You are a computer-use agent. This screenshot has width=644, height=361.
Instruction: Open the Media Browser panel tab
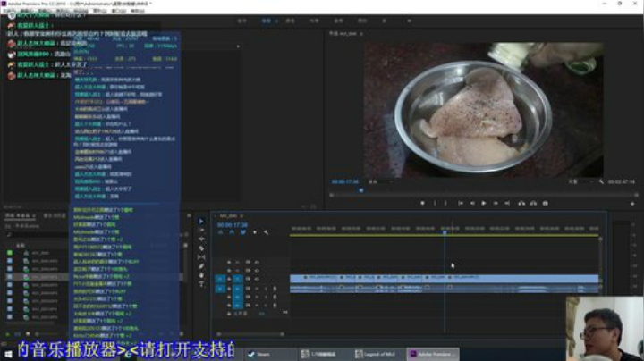[x=55, y=215]
